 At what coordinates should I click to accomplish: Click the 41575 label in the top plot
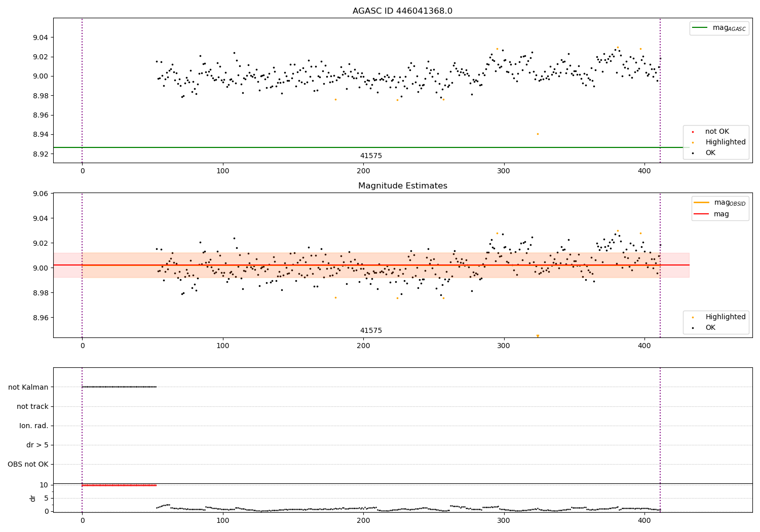point(371,156)
